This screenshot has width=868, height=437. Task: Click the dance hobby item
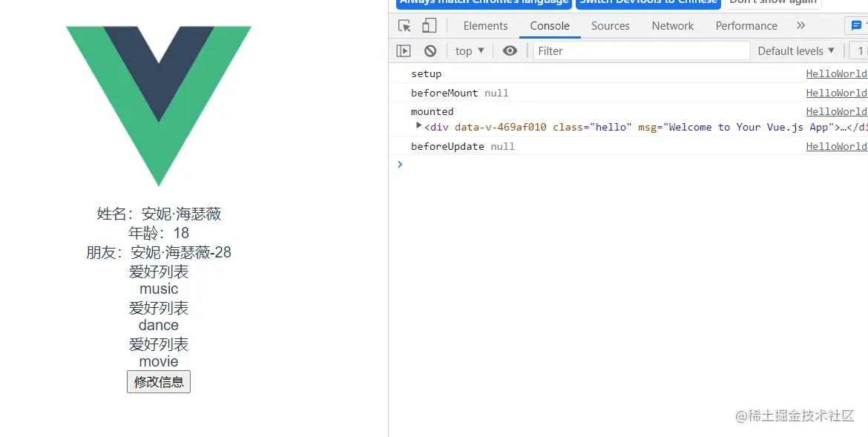pyautogui.click(x=159, y=325)
